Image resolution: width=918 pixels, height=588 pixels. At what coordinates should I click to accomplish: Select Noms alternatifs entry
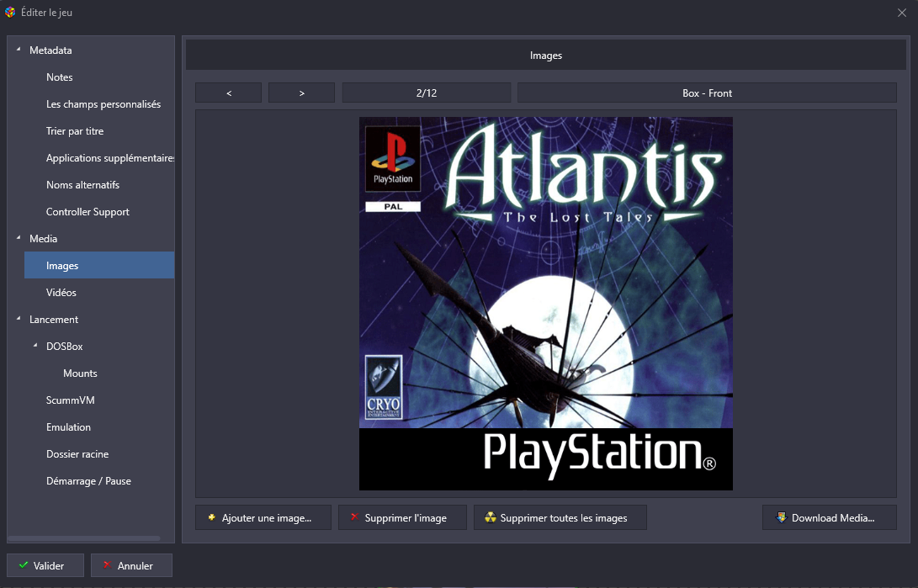(82, 185)
